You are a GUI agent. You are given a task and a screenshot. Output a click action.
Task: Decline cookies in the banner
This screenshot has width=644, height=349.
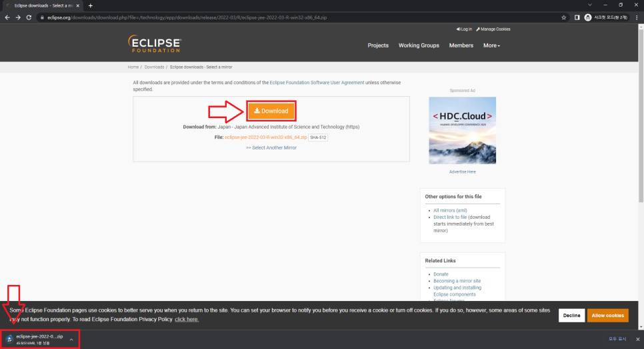coord(571,315)
